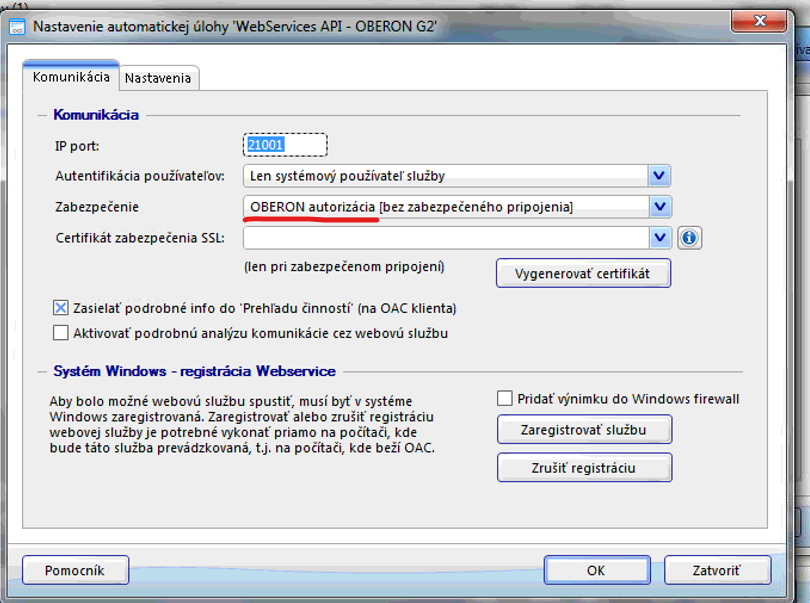Open the Zabezpečenie dropdown arrow
This screenshot has width=810, height=603.
tap(658, 207)
